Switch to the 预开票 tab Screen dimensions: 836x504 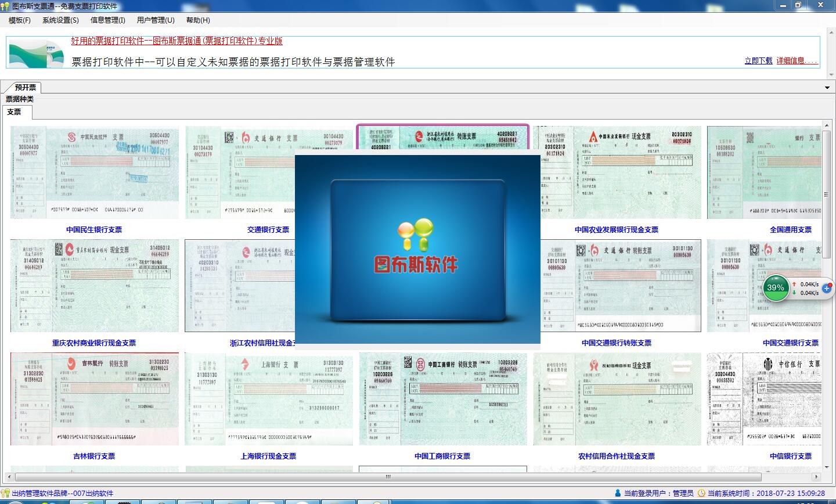26,87
